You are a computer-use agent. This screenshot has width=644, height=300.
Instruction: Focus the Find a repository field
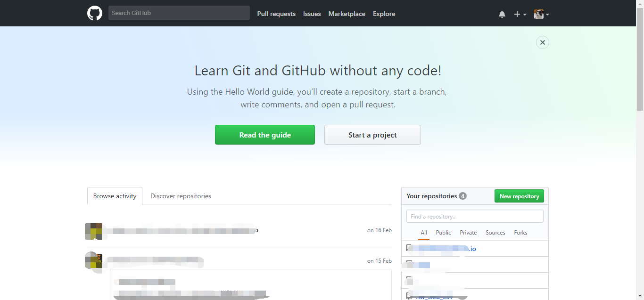[x=475, y=216]
